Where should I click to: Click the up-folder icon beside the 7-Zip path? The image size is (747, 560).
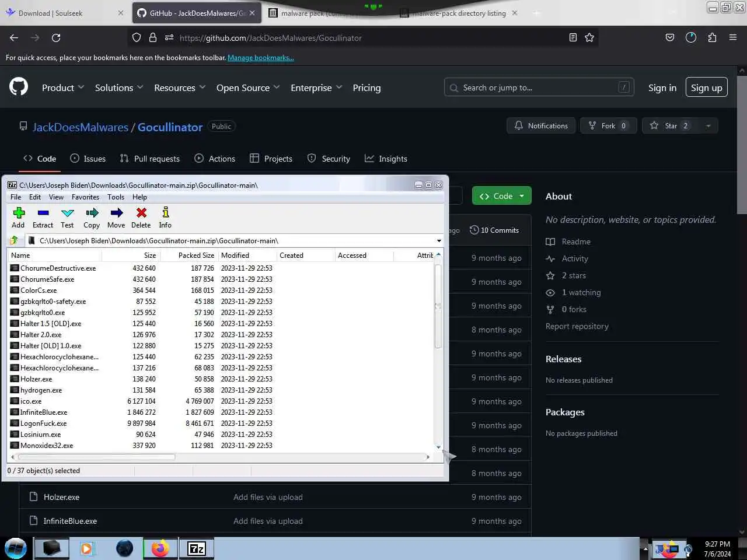coord(15,240)
